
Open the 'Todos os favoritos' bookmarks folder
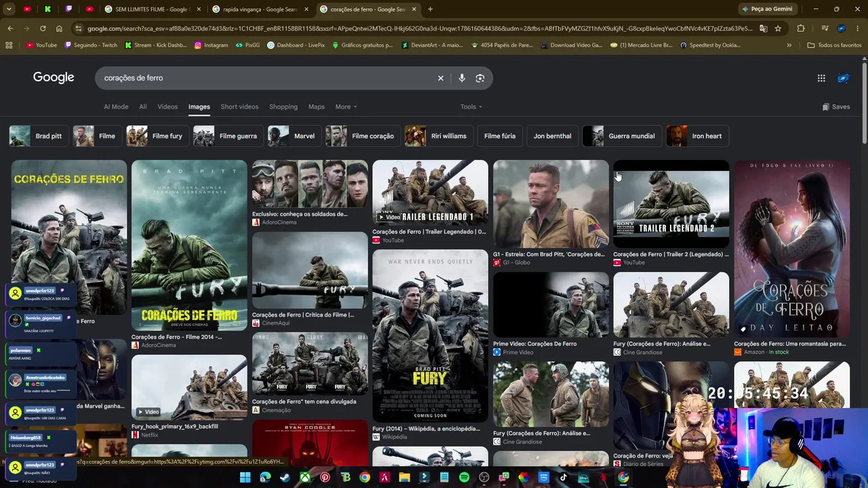[834, 45]
